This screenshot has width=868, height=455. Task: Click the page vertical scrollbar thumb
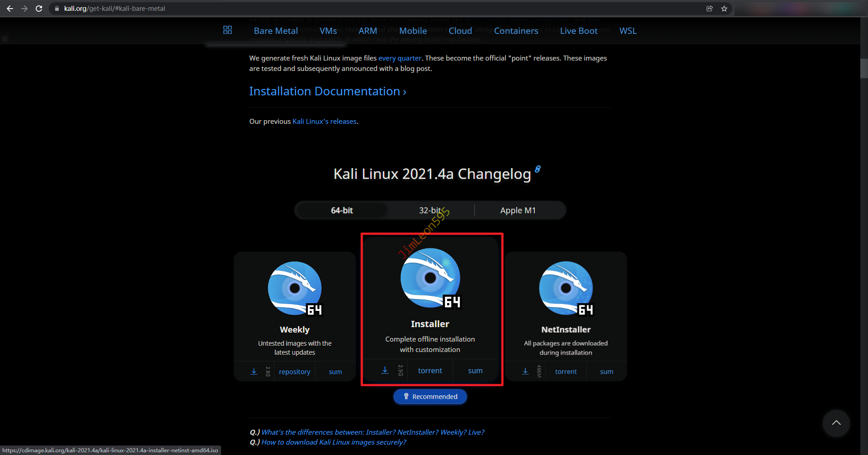point(863,68)
